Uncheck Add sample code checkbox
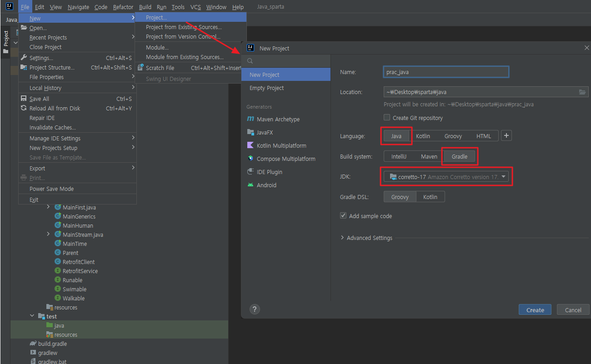591x364 pixels. point(343,216)
